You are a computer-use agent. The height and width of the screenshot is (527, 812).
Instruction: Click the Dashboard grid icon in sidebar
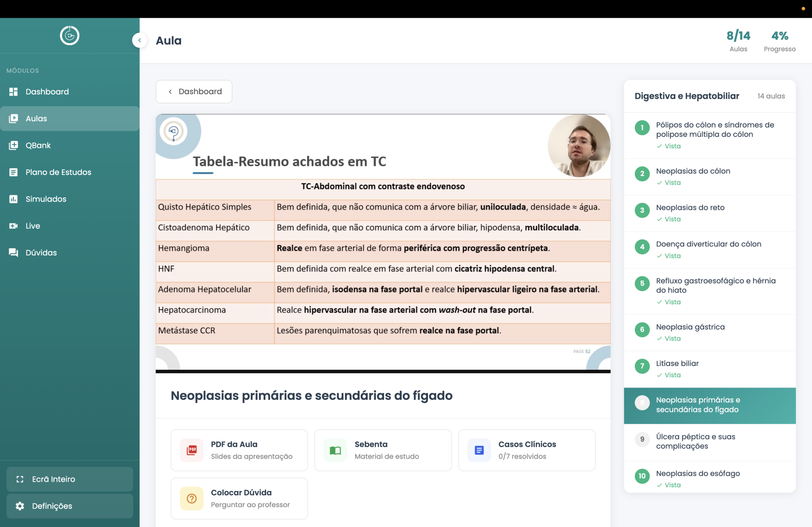(14, 92)
